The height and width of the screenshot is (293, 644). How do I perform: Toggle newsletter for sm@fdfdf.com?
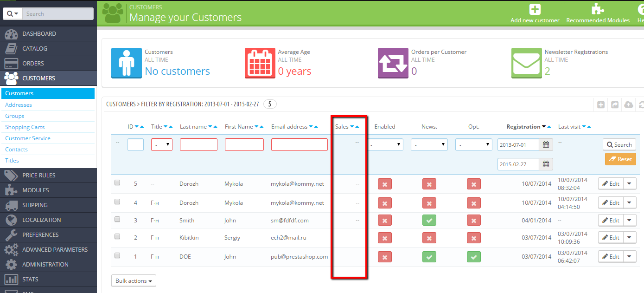pyautogui.click(x=429, y=221)
